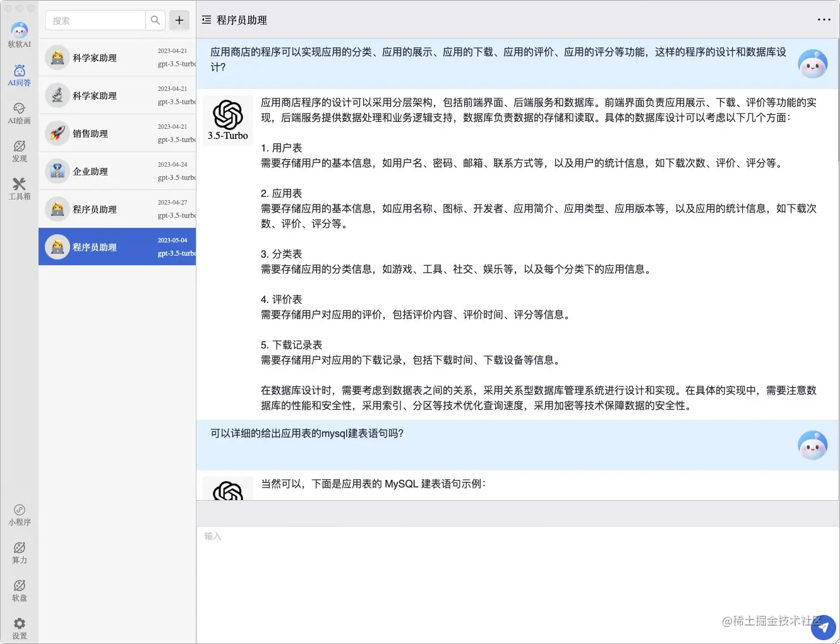Click the text 3. 分类表
The image size is (840, 644).
282,254
